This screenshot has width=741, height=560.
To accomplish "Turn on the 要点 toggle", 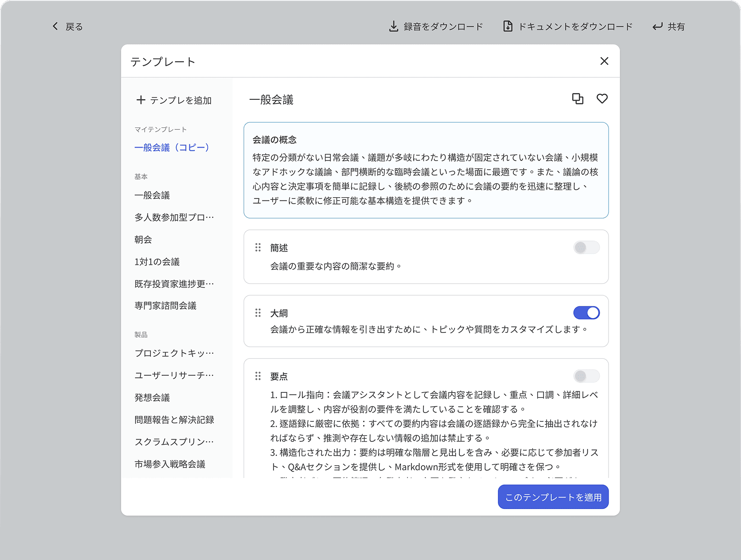I will tap(586, 376).
